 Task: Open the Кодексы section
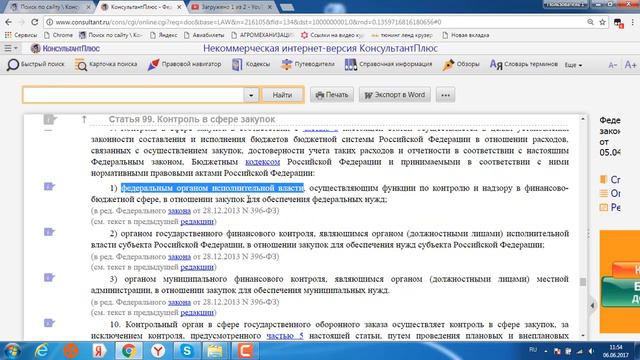(x=251, y=64)
